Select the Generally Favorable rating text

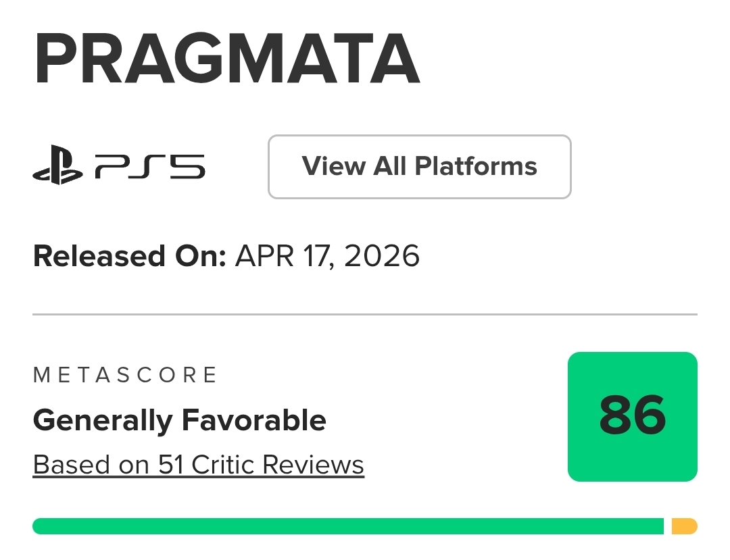point(179,421)
